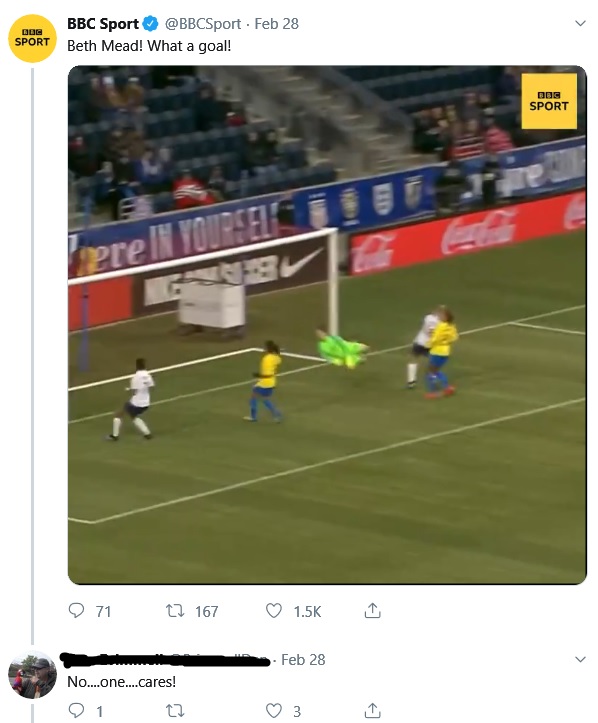Retweet the BBC Sport tweet

(x=175, y=611)
